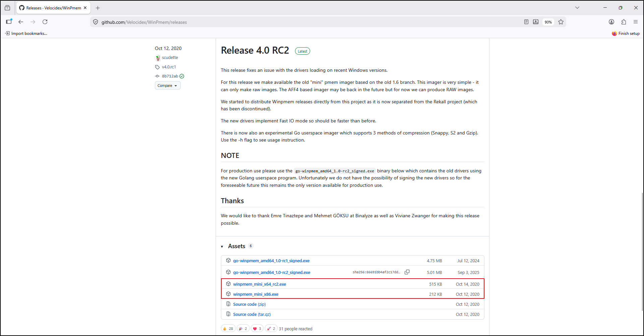
Task: Click the scudette avatar image
Action: point(158,58)
